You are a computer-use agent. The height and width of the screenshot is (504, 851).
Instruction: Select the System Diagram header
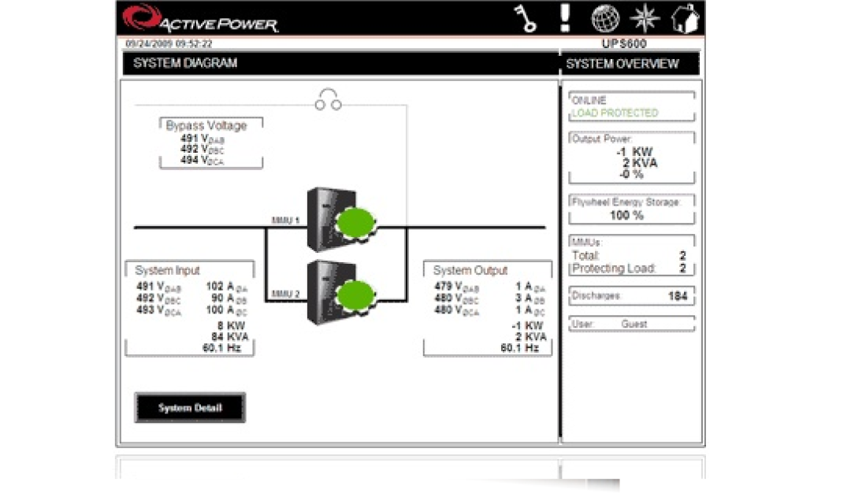[185, 63]
